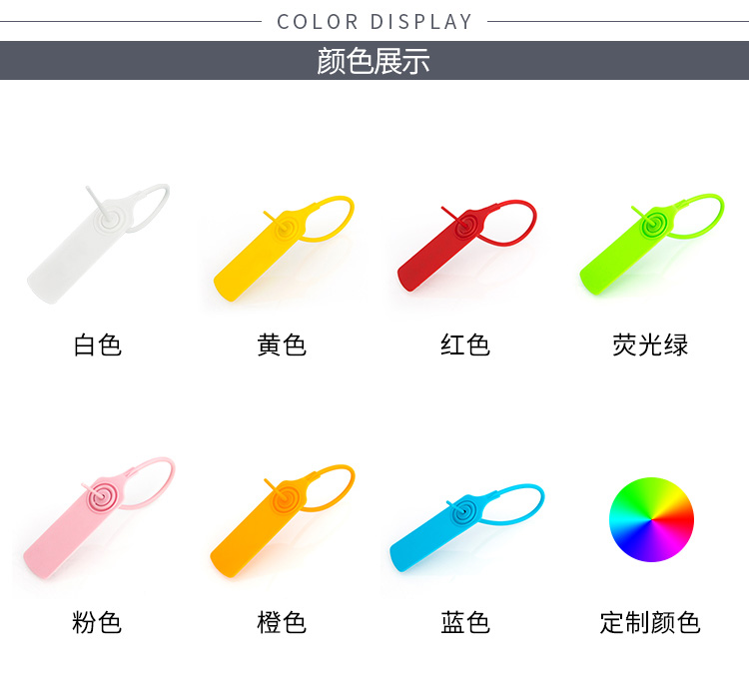Select the yellow seal tag image

click(x=284, y=249)
